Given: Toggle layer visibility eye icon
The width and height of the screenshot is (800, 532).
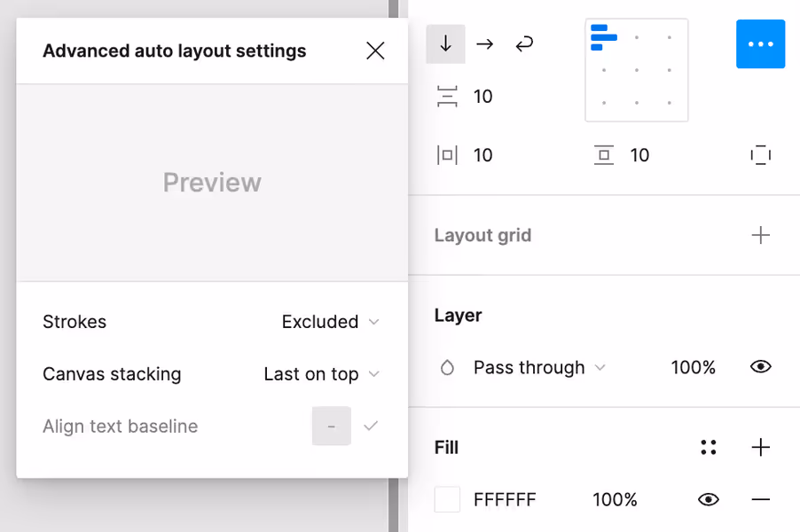Looking at the screenshot, I should (760, 367).
